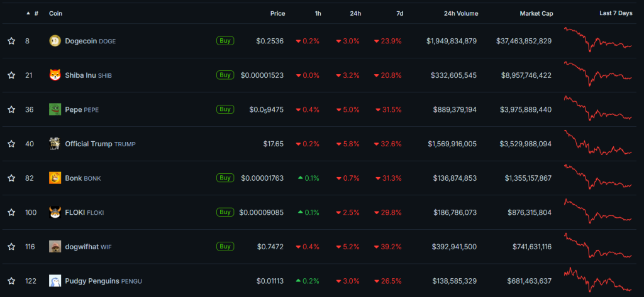The height and width of the screenshot is (297, 644).
Task: Click the Last 7 Days header
Action: 616,14
